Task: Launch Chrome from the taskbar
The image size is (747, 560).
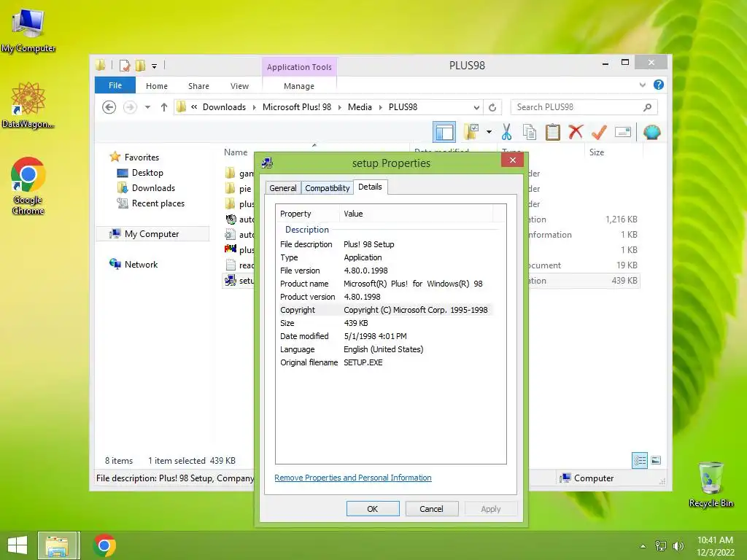Action: [104, 545]
